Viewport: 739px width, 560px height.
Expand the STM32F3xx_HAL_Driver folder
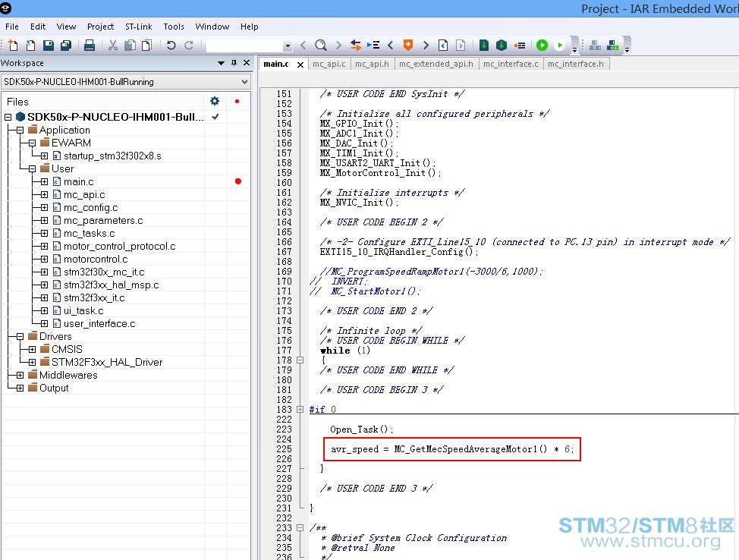32,362
